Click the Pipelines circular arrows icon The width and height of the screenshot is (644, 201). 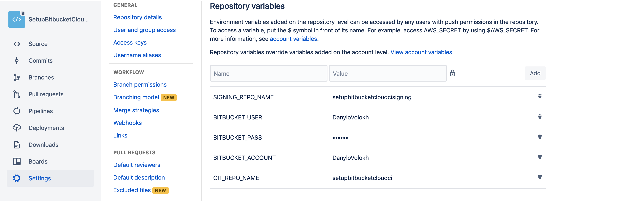point(17,111)
